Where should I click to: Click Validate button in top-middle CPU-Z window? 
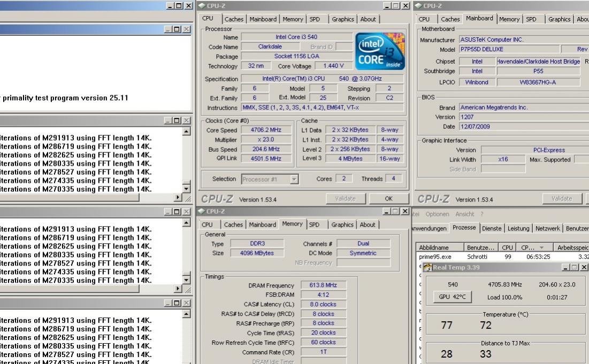tap(345, 198)
